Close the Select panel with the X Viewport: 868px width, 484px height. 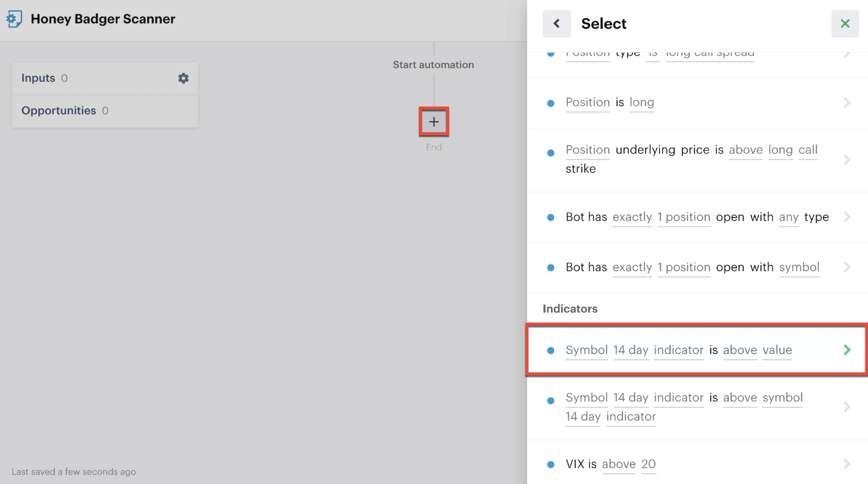point(845,24)
